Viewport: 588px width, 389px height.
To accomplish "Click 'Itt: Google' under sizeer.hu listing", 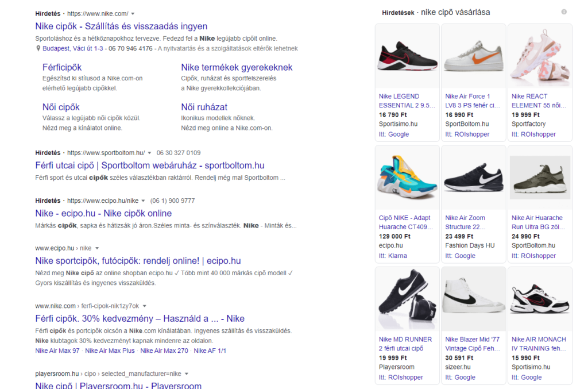I will pyautogui.click(x=460, y=378).
